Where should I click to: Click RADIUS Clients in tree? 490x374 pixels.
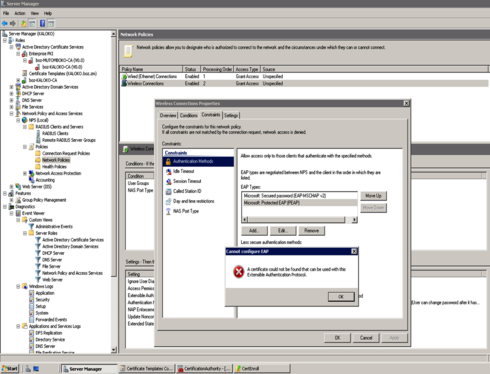(55, 133)
